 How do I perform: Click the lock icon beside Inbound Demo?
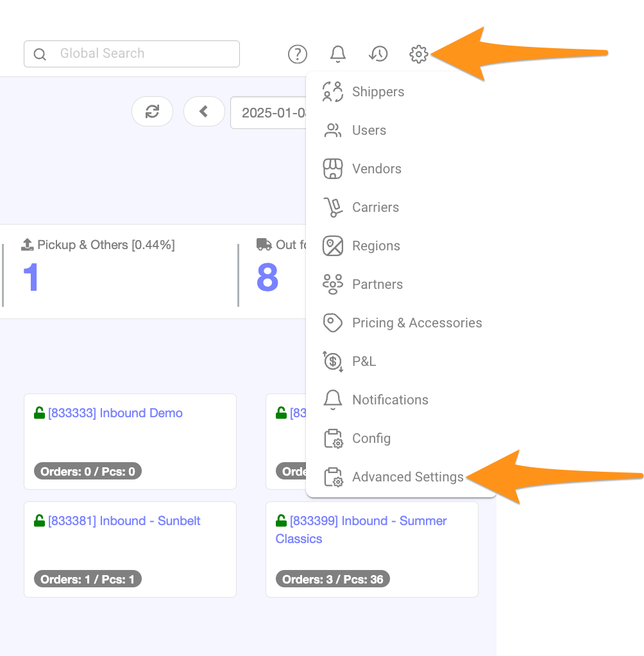click(x=39, y=413)
